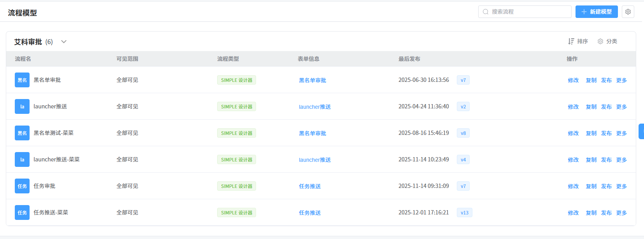Click version tag v7 in 黑名单审批 row
The width and height of the screenshot is (644, 239).
(x=463, y=80)
